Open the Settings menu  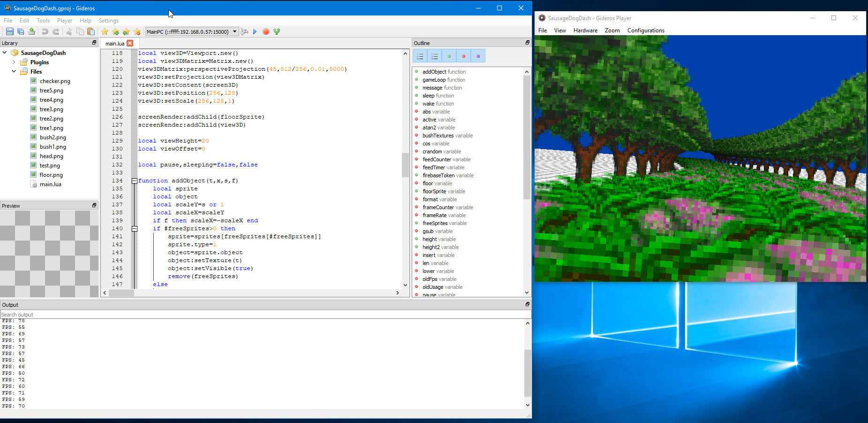[109, 21]
